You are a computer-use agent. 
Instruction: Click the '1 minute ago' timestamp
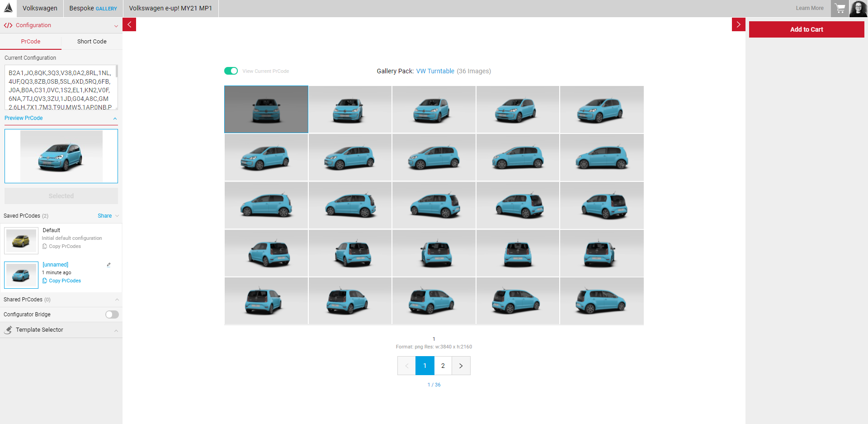pos(57,272)
